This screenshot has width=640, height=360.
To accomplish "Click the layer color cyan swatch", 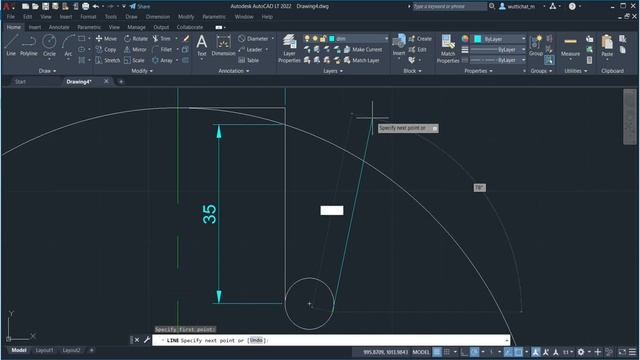I will [332, 39].
